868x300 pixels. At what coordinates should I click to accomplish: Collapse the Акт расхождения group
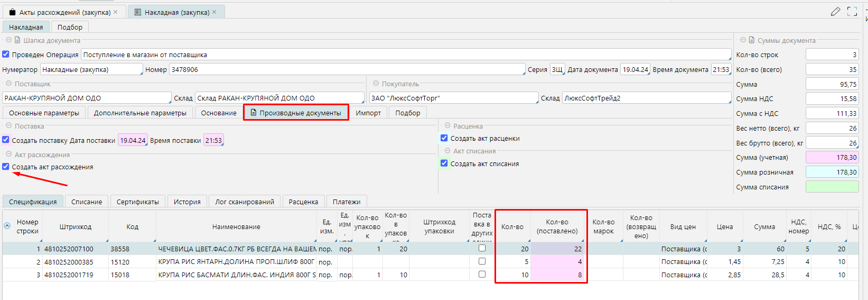pos(8,154)
